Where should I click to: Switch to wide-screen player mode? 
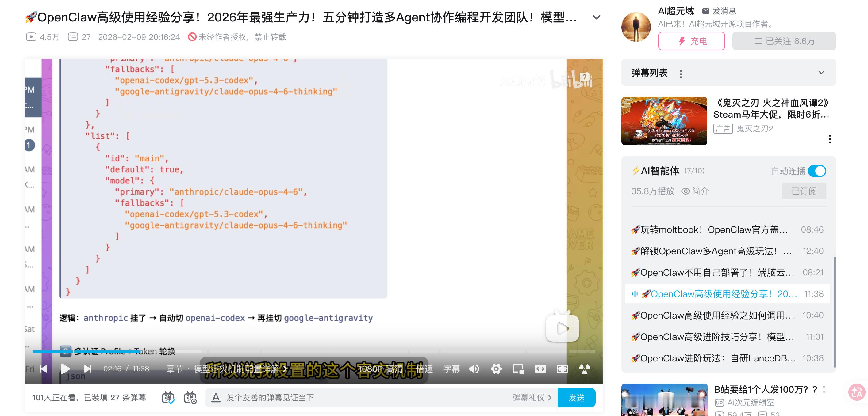[x=540, y=369]
